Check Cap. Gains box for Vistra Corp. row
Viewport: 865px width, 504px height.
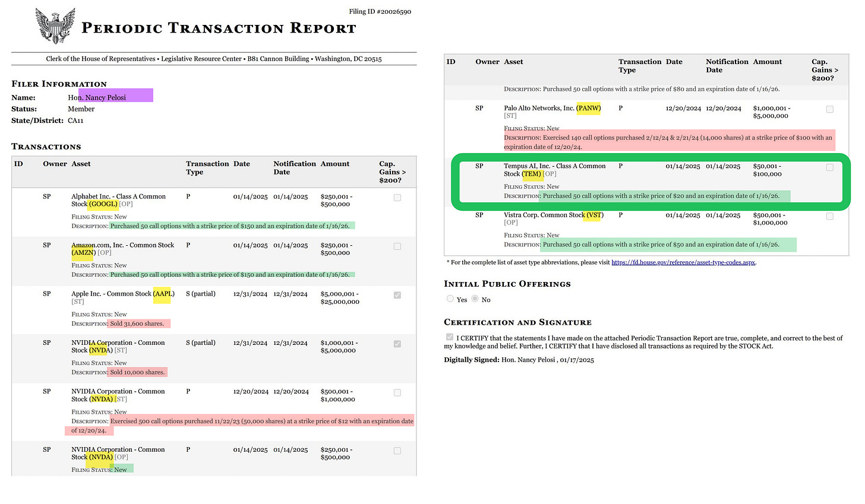coord(830,216)
